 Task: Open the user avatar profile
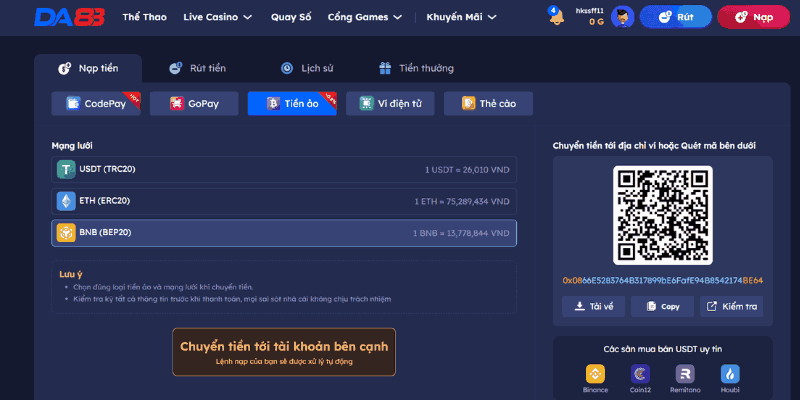pyautogui.click(x=622, y=17)
